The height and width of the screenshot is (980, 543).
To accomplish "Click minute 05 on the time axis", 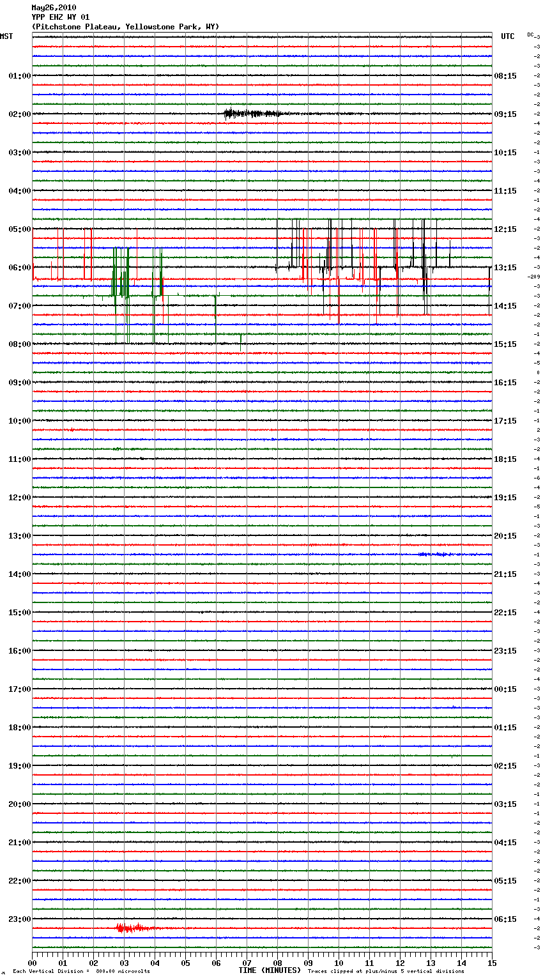I will coord(185,963).
